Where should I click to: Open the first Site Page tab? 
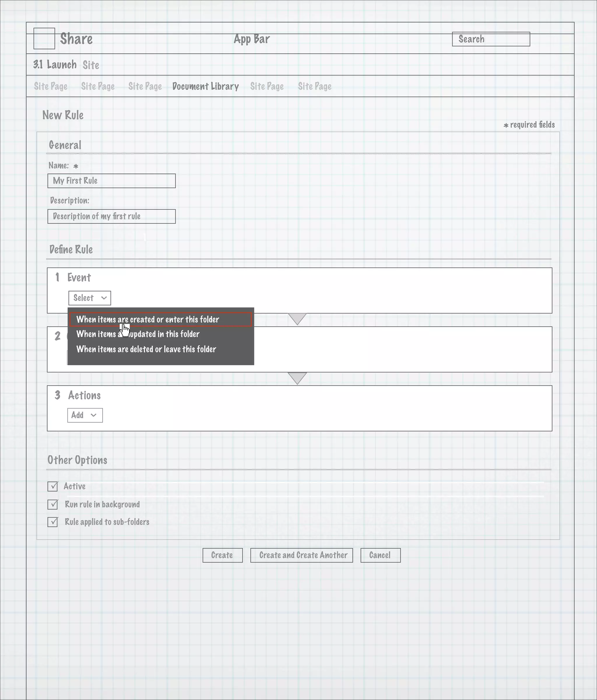coord(51,87)
